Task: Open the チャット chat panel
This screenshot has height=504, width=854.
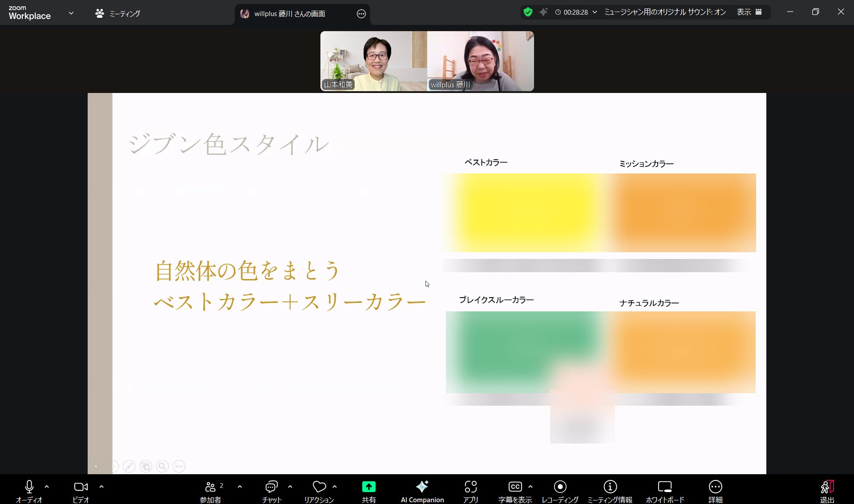Action: 271,487
